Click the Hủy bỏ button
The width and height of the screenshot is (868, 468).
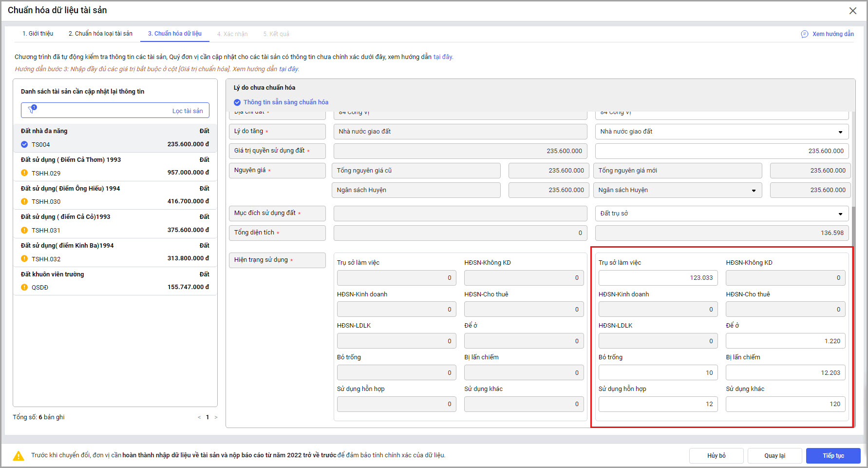click(716, 456)
